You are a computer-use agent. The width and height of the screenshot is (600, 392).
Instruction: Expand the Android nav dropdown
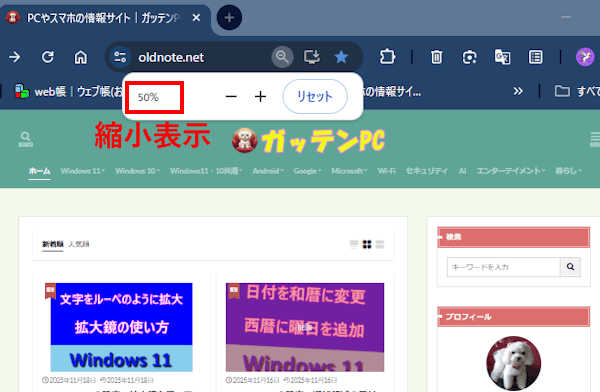point(268,171)
